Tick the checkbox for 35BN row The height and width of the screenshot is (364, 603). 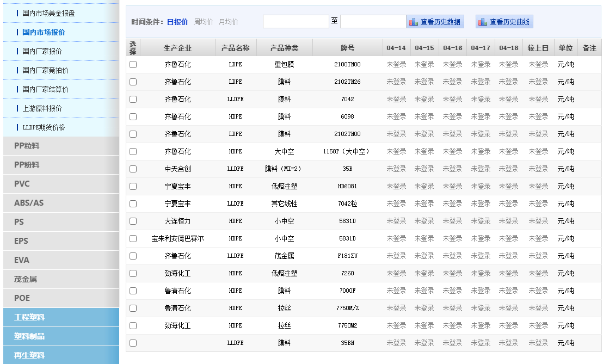(x=133, y=343)
